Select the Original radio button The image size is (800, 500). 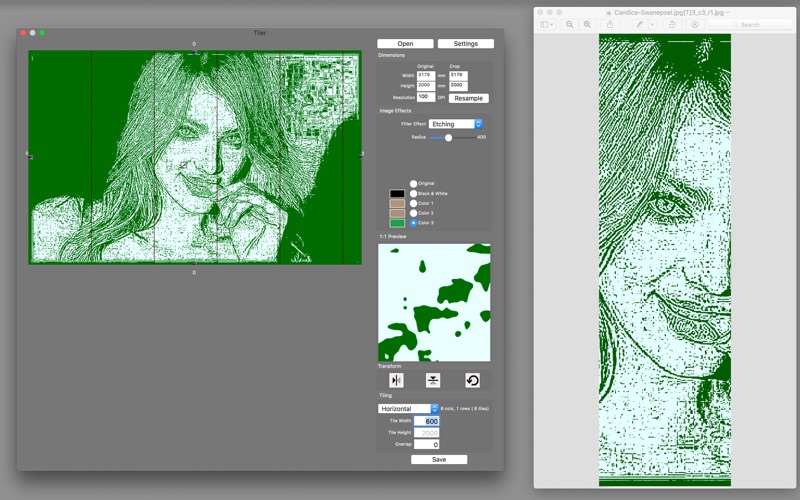click(413, 184)
